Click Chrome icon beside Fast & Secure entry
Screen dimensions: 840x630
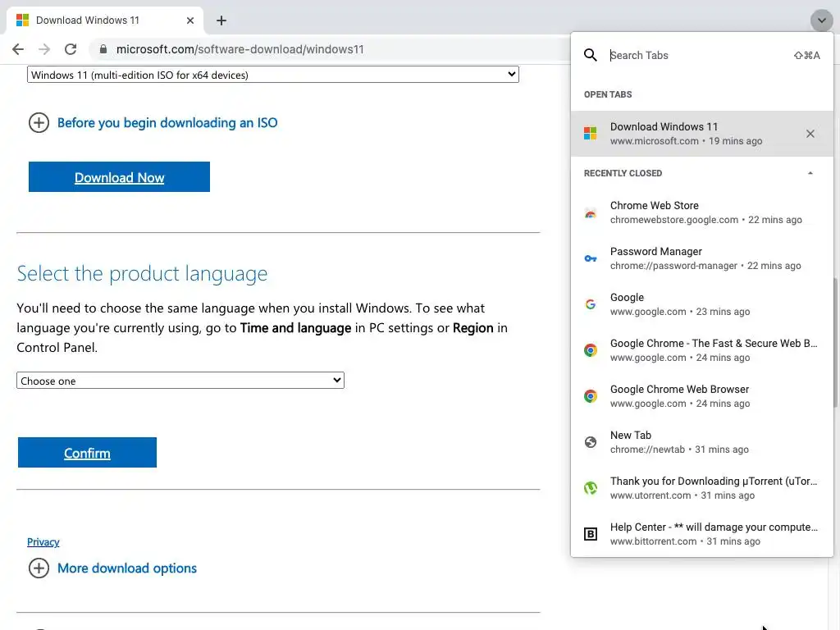pos(591,350)
